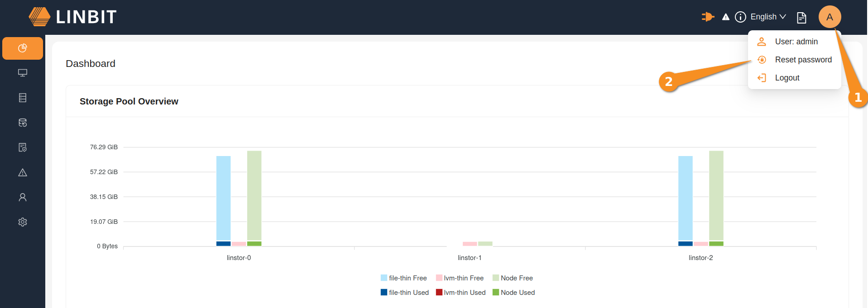Click the Dashboard page title
Viewport: 868px width, 308px height.
91,64
